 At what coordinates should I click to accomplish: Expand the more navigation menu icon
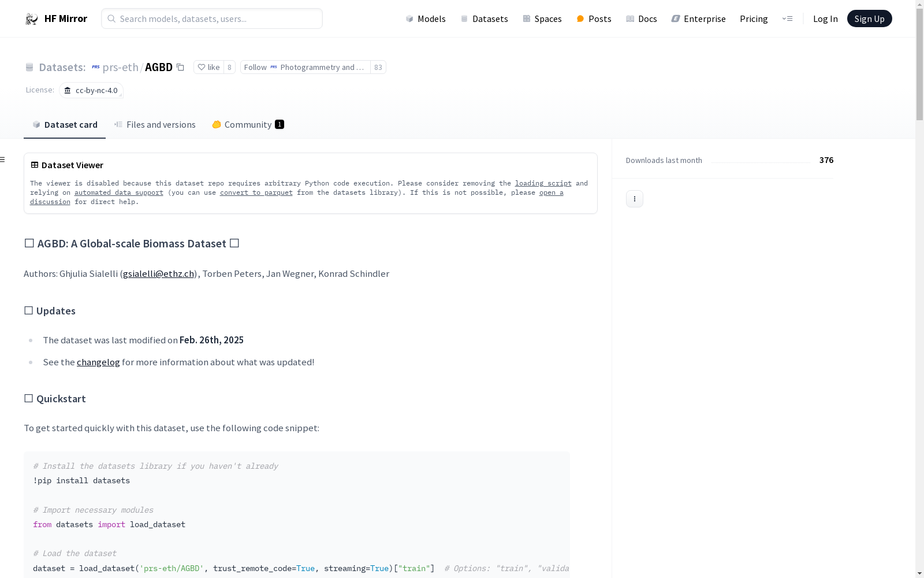tap(788, 18)
